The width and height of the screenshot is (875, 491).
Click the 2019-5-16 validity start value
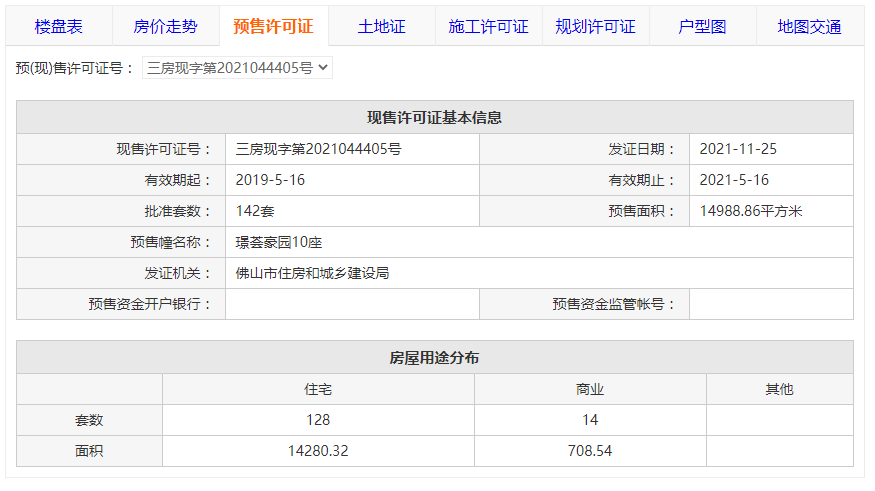point(270,180)
